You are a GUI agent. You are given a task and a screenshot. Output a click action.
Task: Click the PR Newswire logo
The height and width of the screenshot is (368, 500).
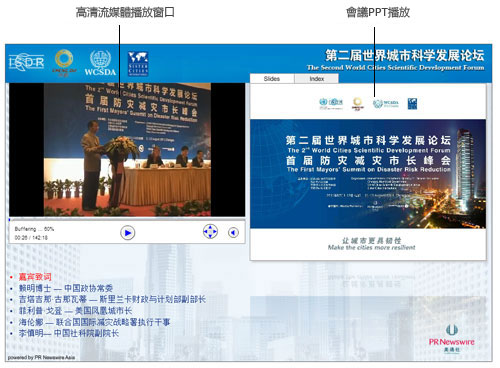(x=452, y=338)
